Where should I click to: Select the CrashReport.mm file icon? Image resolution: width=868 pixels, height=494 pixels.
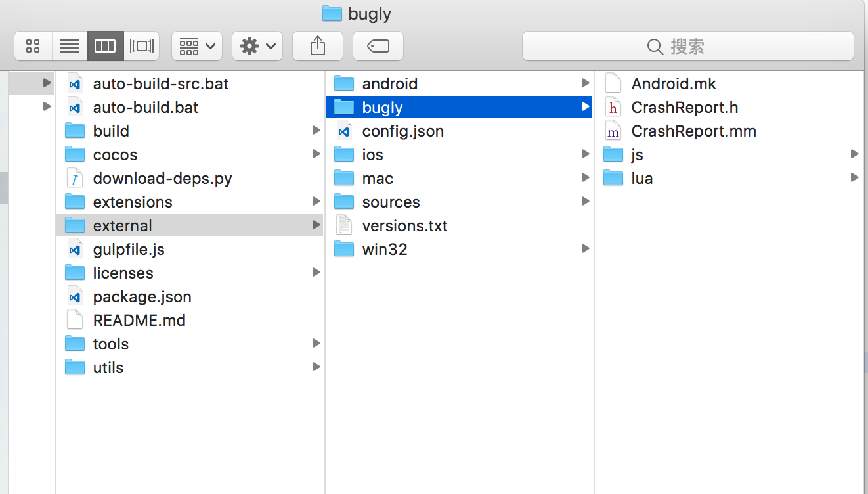[613, 131]
